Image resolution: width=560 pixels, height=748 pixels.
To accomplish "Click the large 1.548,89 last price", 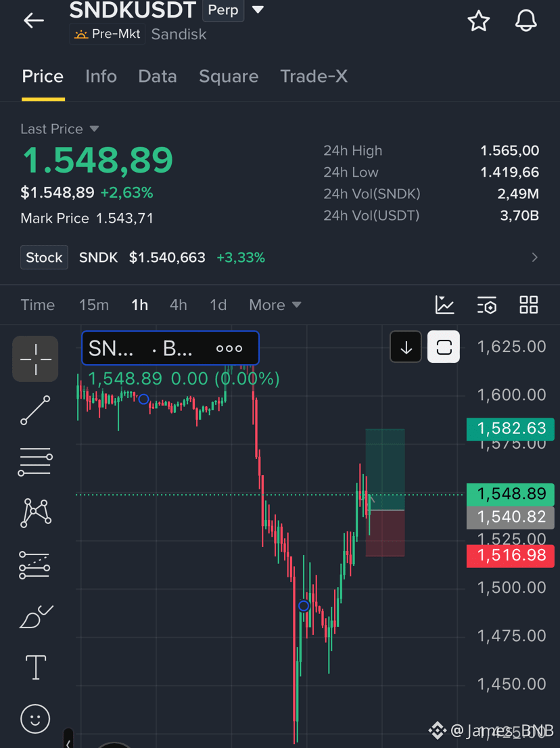I will point(97,160).
